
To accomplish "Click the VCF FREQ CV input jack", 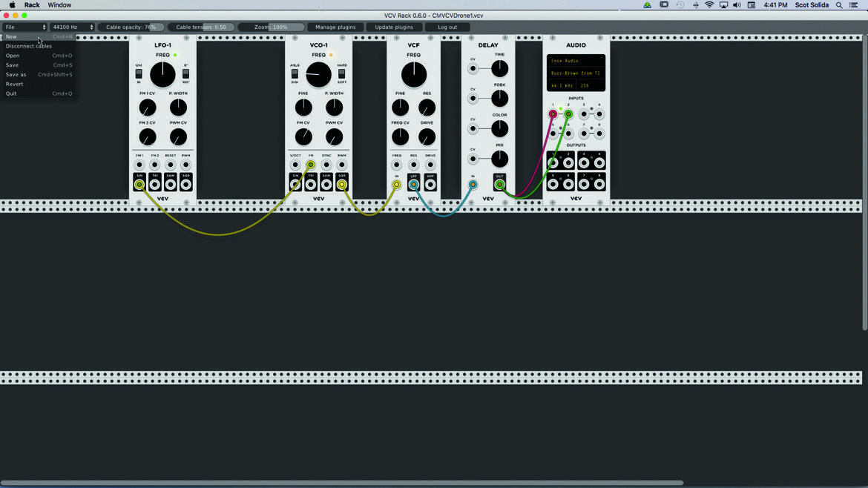I will coord(396,165).
